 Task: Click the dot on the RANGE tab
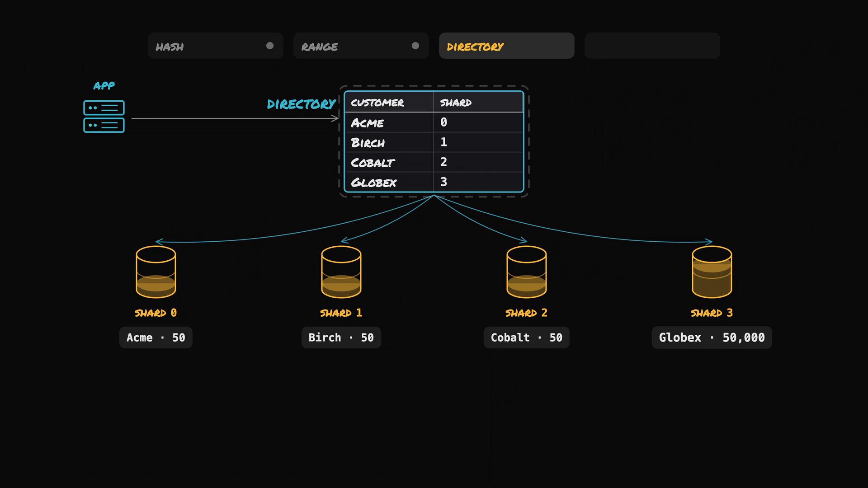click(415, 46)
